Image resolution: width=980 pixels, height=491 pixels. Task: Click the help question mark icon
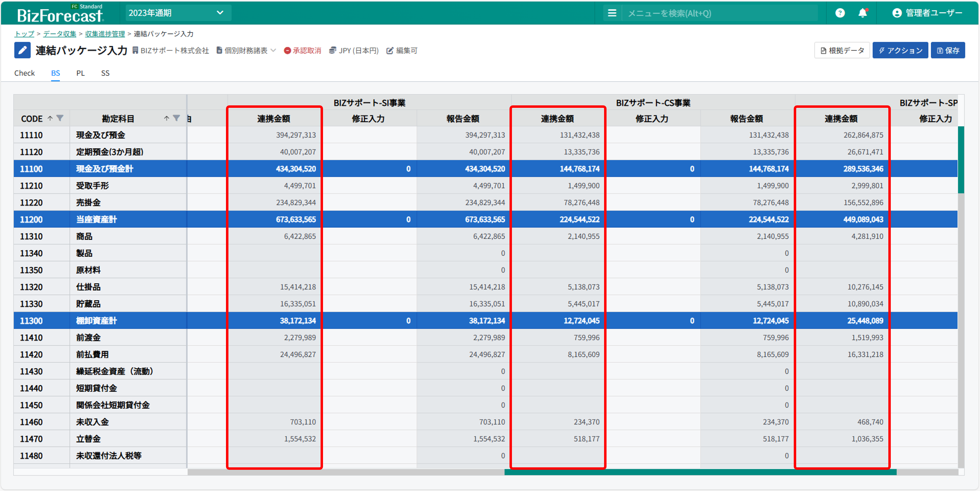pyautogui.click(x=840, y=13)
